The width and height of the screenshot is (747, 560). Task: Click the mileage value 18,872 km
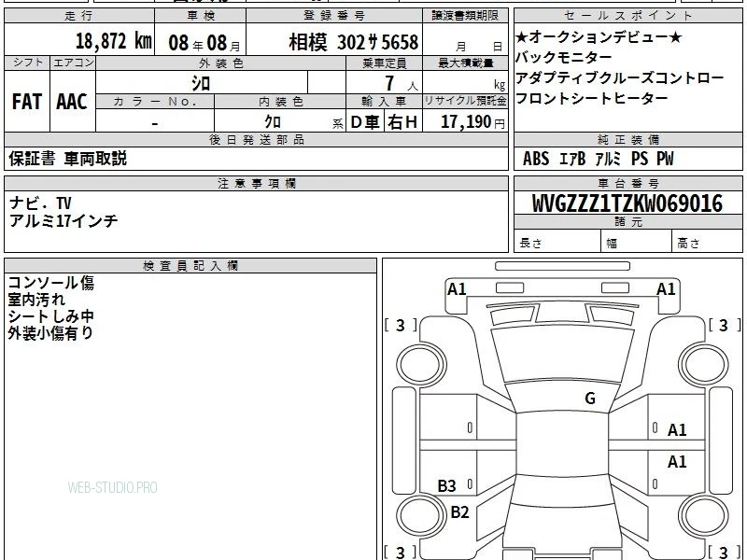[x=113, y=41]
